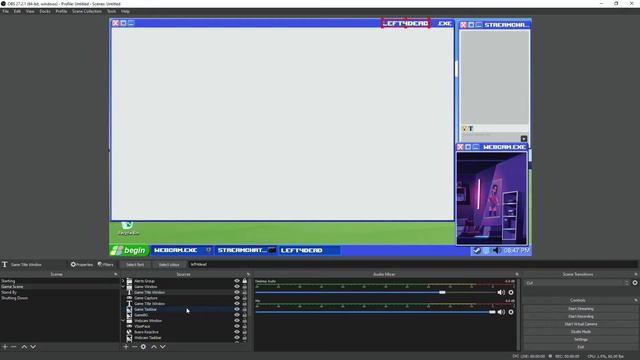
Task: Hide the Alerts Group source
Action: coord(237,281)
